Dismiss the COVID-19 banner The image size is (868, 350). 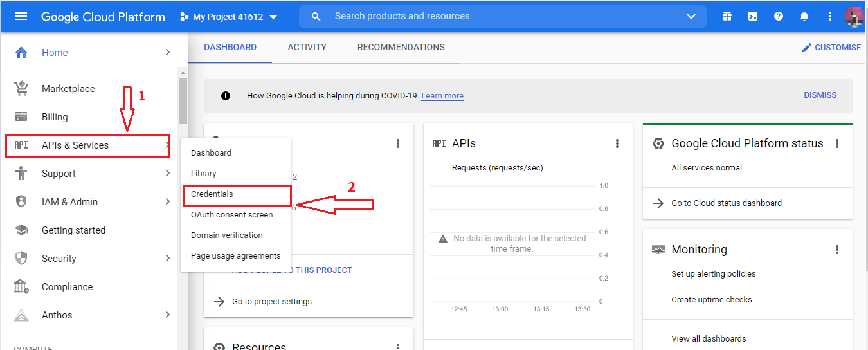click(x=820, y=95)
